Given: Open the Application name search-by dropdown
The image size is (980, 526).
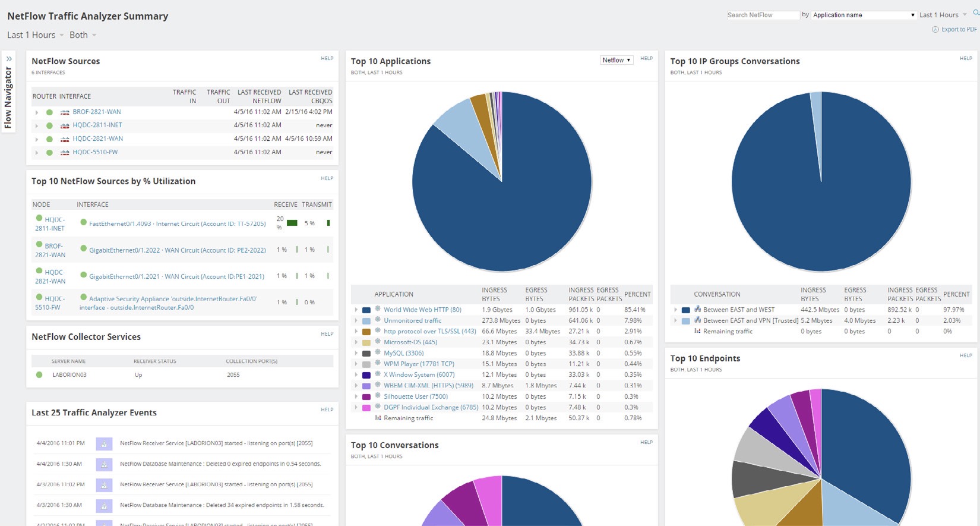Looking at the screenshot, I should point(864,15).
